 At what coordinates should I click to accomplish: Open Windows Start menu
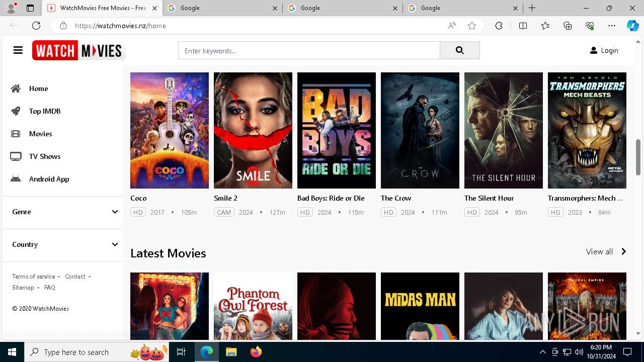point(12,352)
